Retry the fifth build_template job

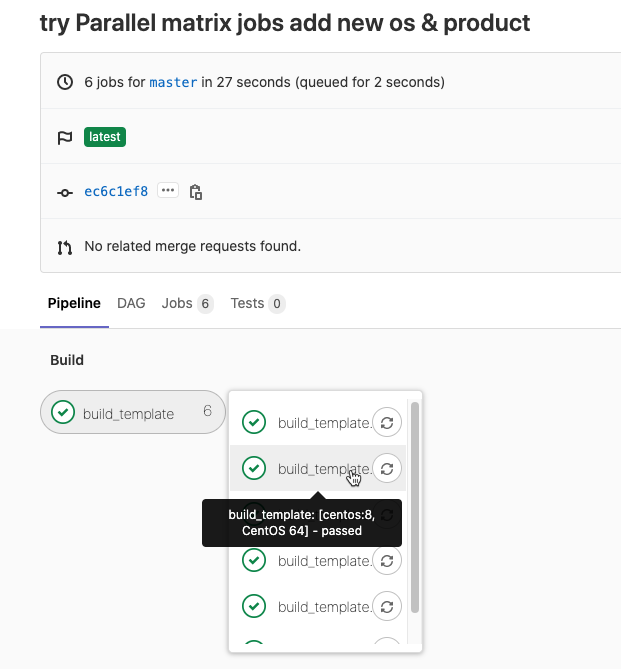coord(387,606)
